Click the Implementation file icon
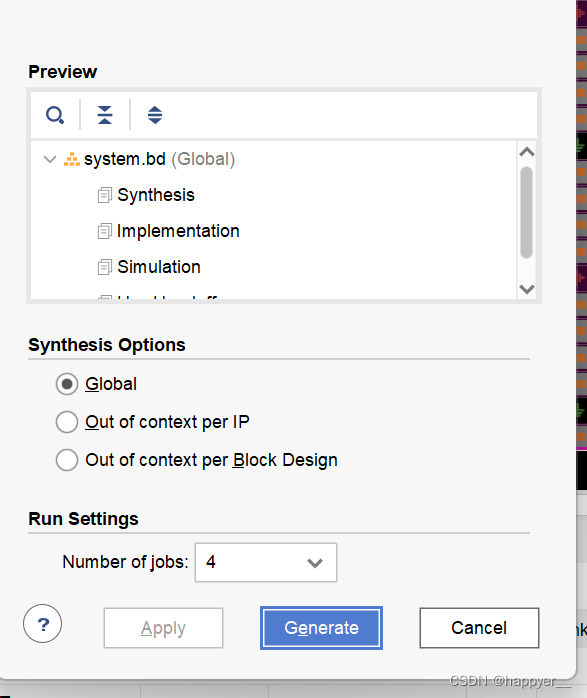 (x=105, y=231)
